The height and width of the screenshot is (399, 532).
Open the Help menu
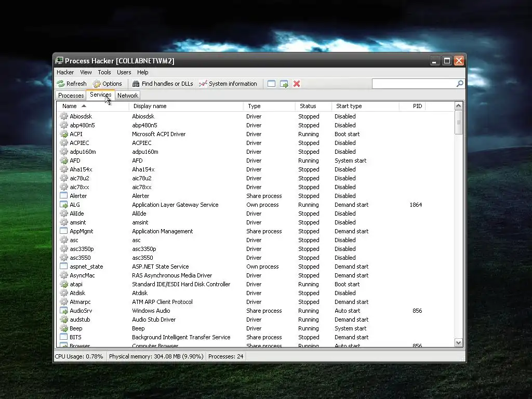(x=142, y=72)
